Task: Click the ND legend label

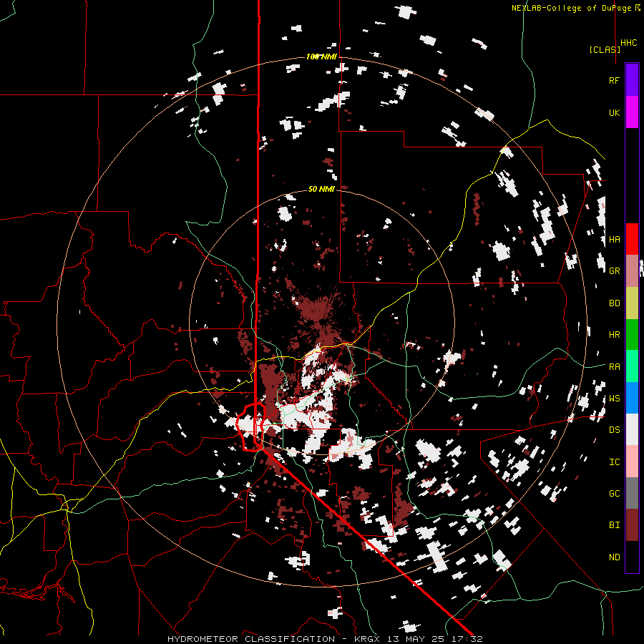Action: coord(614,557)
